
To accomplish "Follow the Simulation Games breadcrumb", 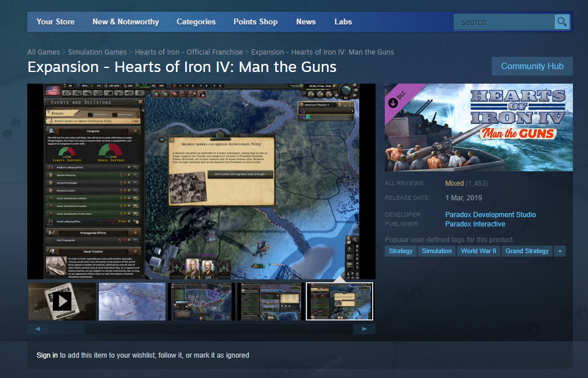I will [x=97, y=52].
